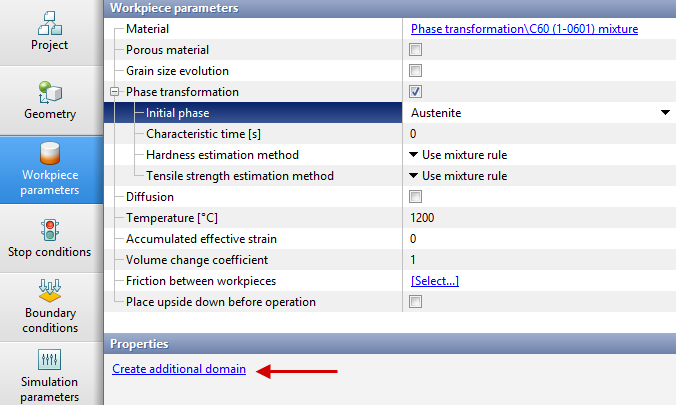
Task: Click the Friction between workpieces Select link
Action: (x=434, y=281)
